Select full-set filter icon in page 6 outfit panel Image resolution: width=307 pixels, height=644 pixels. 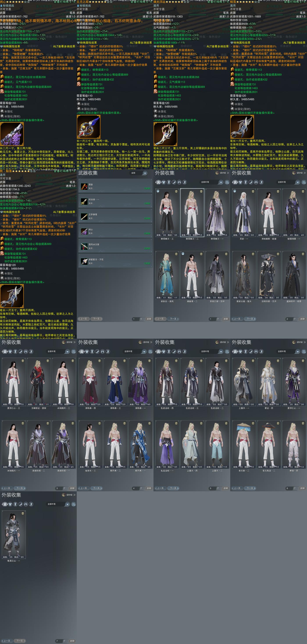point(235,352)
